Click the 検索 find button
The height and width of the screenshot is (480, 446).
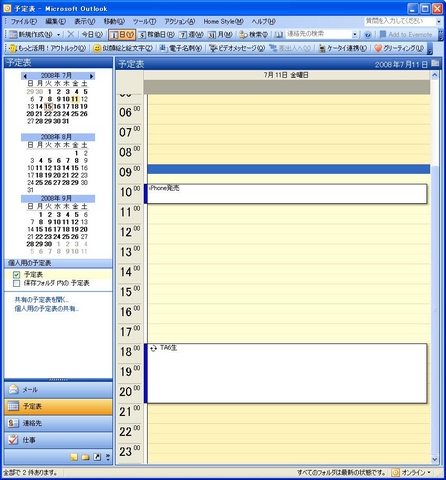click(x=254, y=34)
